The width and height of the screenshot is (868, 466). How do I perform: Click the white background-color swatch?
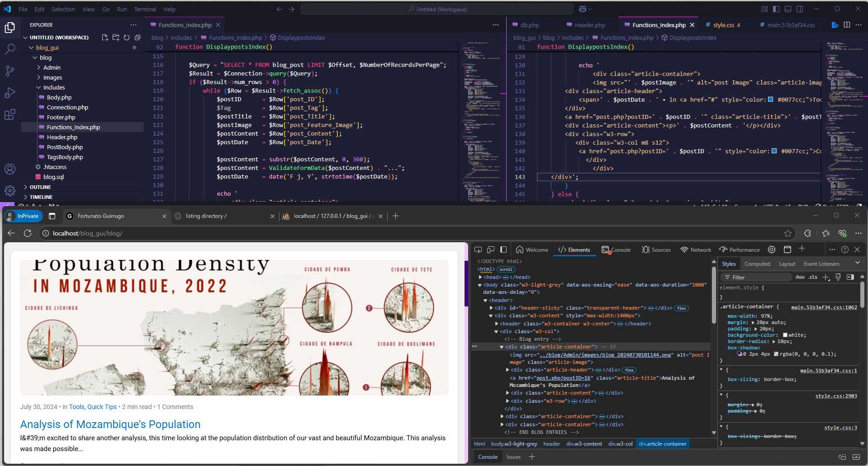pos(785,335)
